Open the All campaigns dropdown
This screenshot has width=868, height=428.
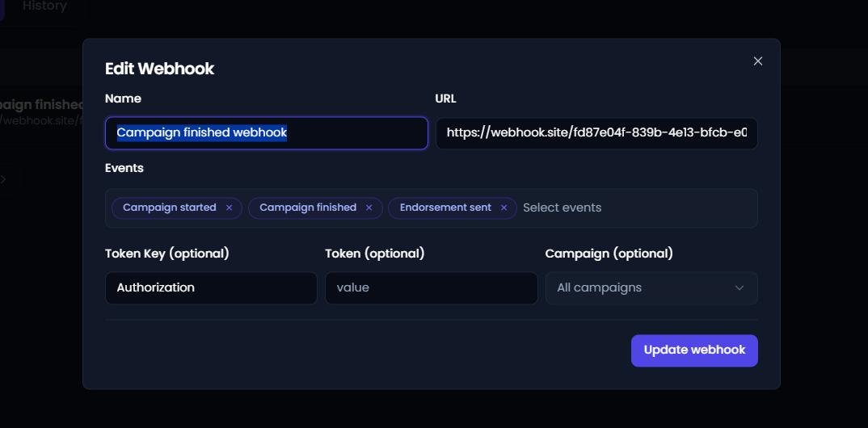651,288
